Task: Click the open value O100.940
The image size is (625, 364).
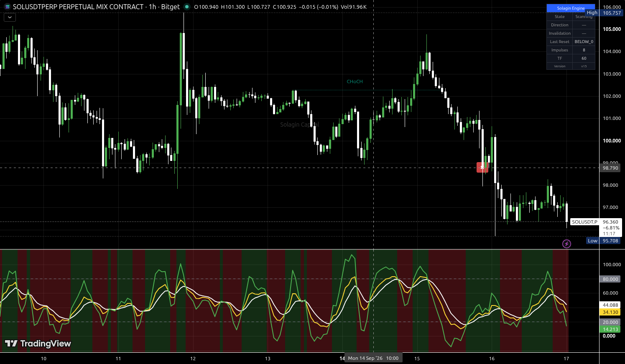Action: point(206,7)
